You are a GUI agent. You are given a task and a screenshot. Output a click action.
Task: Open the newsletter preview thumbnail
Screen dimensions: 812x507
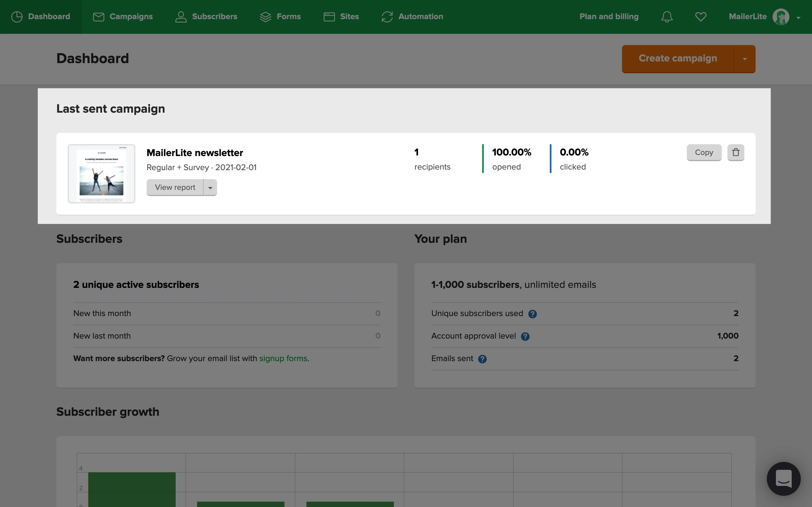coord(101,174)
